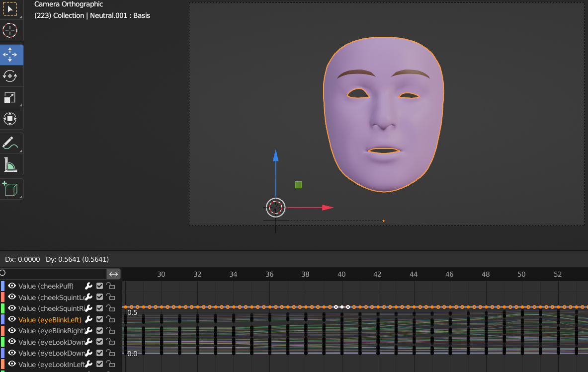Click the "Dy: 0.5641 (0.5641)" status readout

[77, 259]
